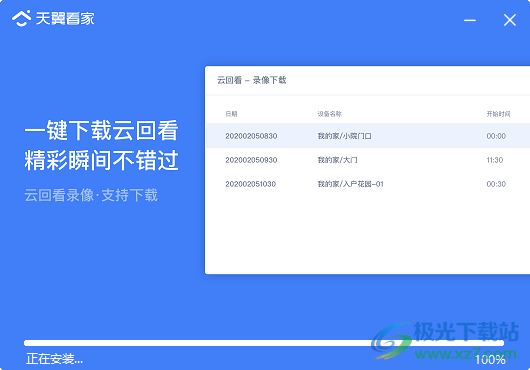This screenshot has width=530, height=370.
Task: Click the installation progress bar
Action: click(264, 343)
